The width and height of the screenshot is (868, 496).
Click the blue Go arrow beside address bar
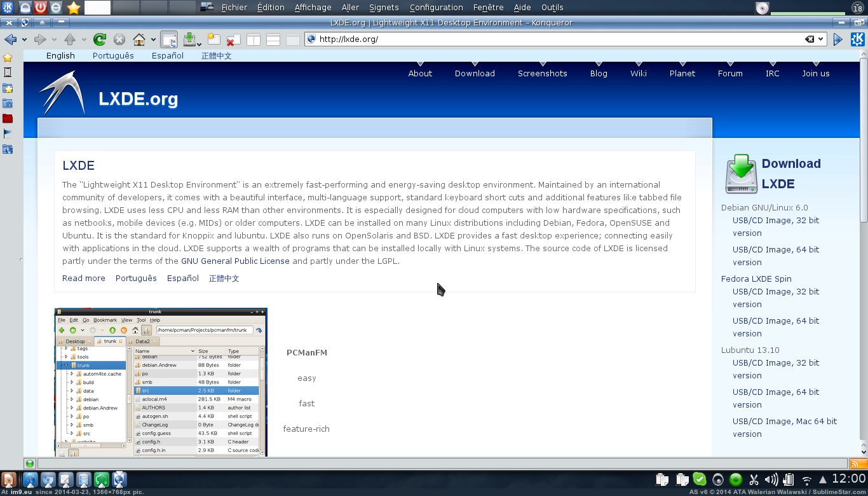tap(838, 39)
